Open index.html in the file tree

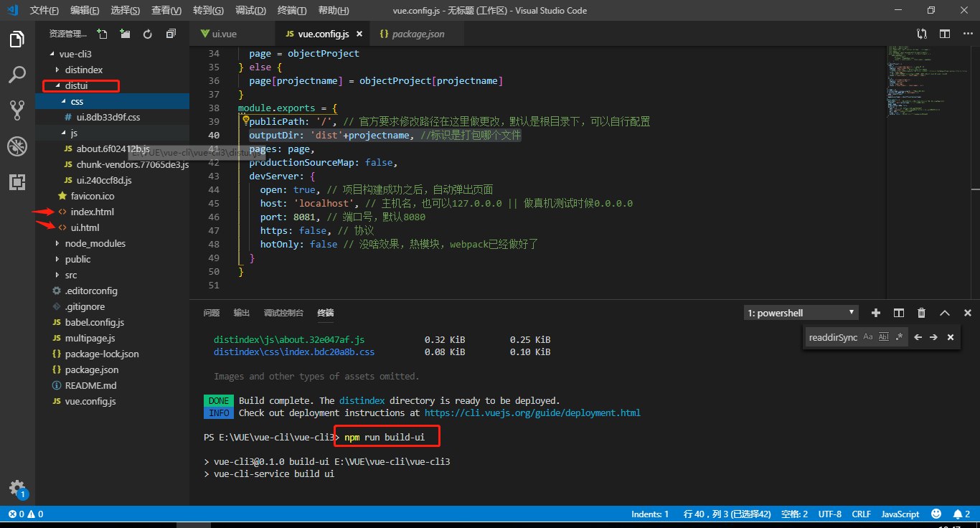[113, 212]
